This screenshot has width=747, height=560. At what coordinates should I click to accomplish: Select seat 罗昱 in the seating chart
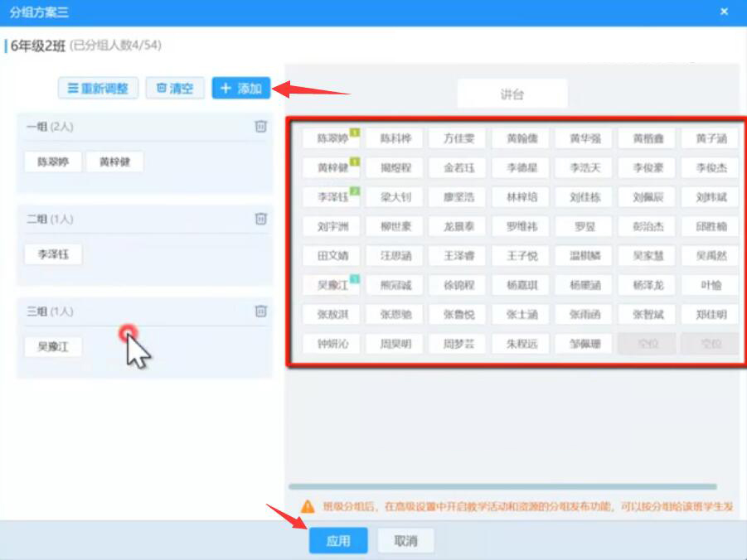pos(585,227)
